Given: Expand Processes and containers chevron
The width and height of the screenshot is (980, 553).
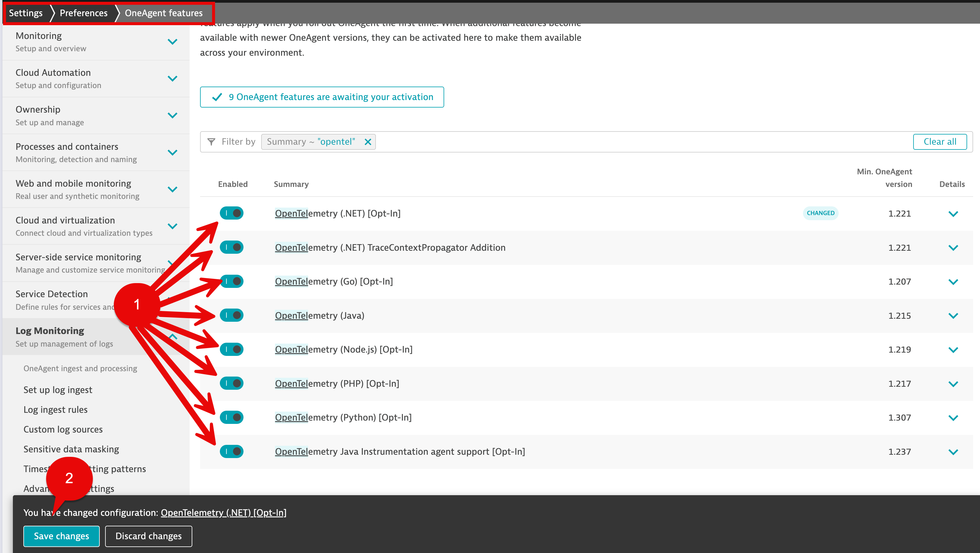Looking at the screenshot, I should pyautogui.click(x=172, y=152).
